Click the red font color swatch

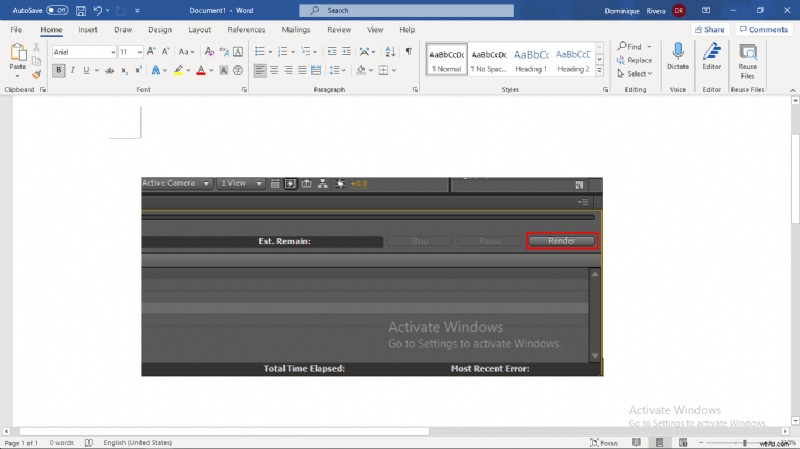pos(201,70)
